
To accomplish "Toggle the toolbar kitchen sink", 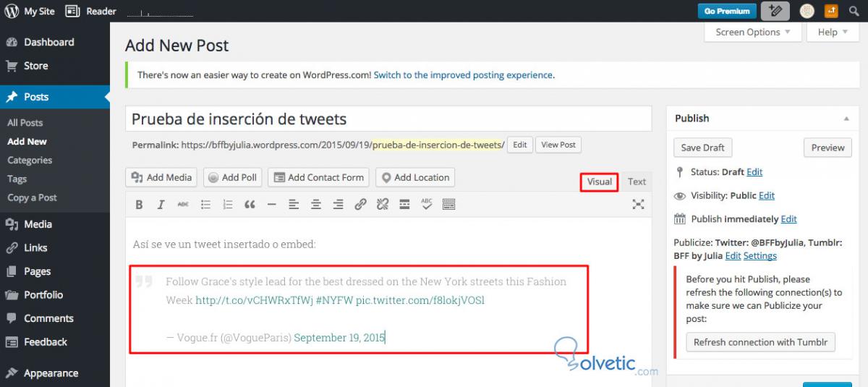I will pyautogui.click(x=448, y=205).
